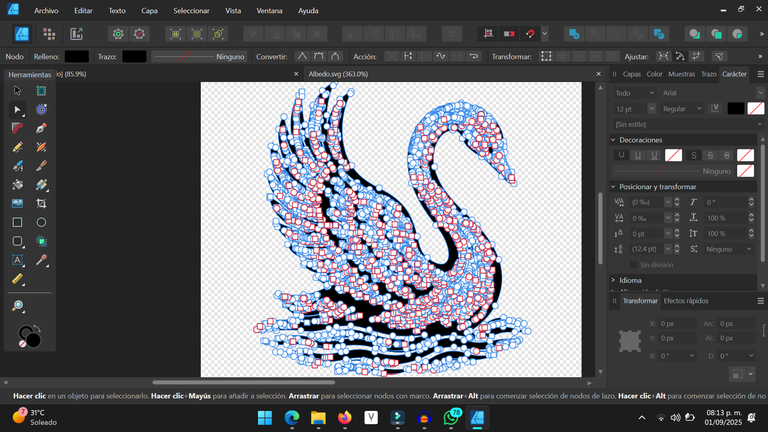
Task: Activate the Node tool
Action: pos(17,110)
